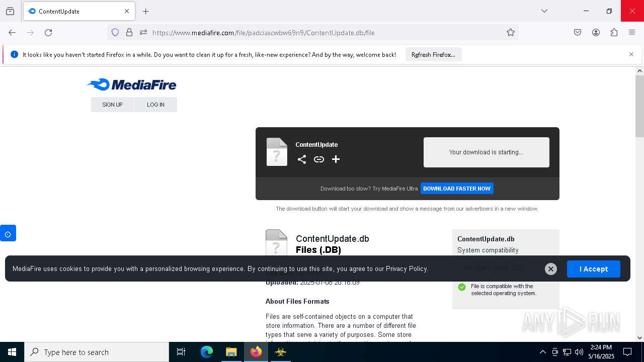Viewport: 644px width, 362px height.
Task: Open Firefox recent browsing view icon
Action: (10, 11)
